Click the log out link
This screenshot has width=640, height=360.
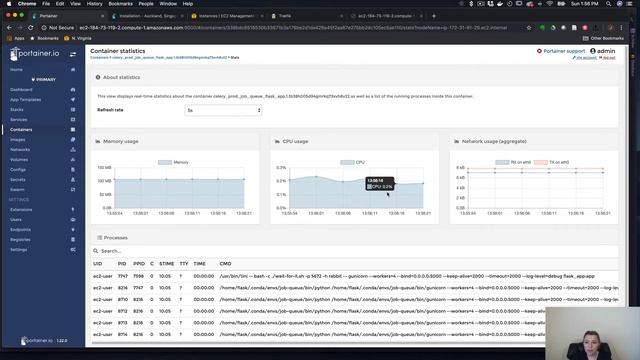point(607,58)
